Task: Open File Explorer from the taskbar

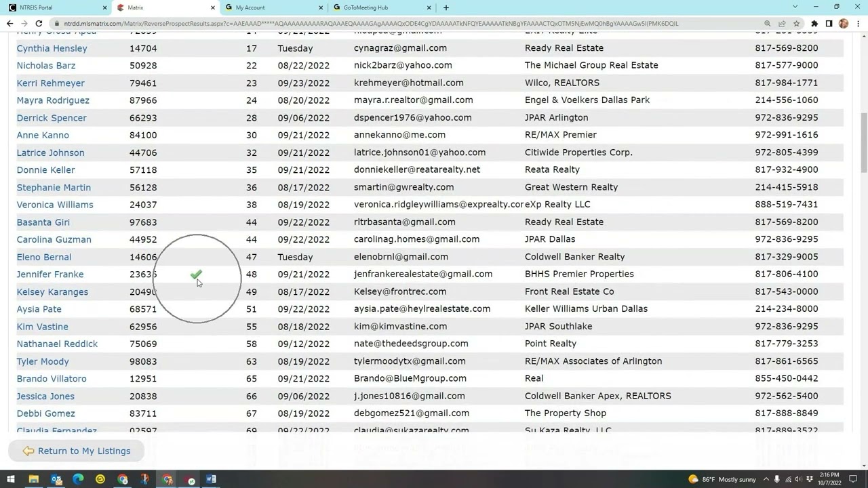Action: pos(33,480)
